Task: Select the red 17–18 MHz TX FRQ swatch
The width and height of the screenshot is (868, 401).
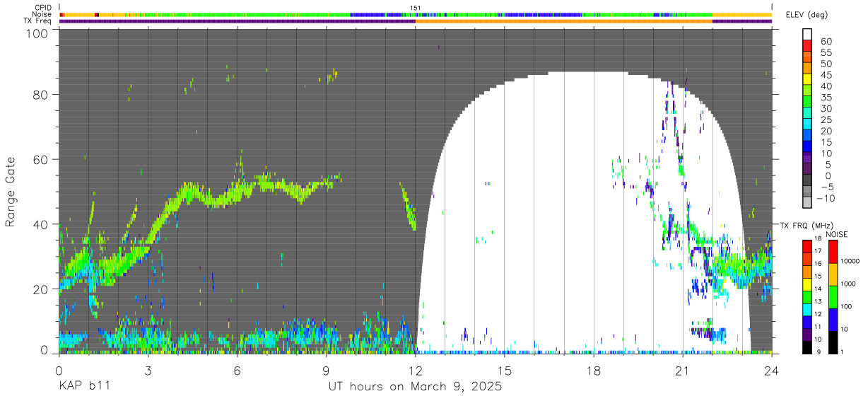Action: [x=807, y=245]
